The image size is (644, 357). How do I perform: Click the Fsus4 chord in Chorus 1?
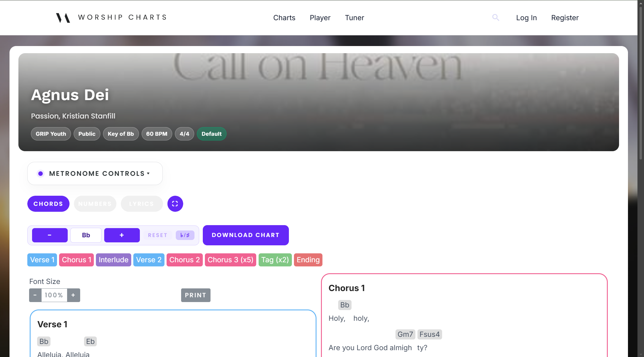[x=430, y=334]
